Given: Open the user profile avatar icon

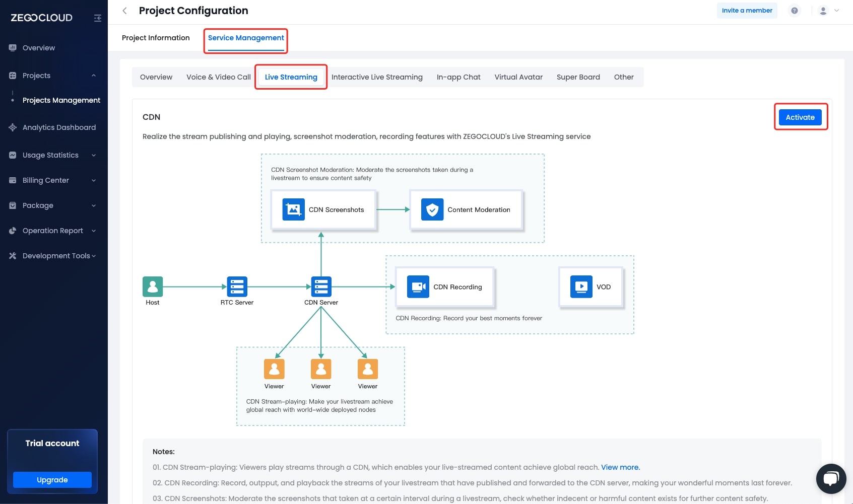Looking at the screenshot, I should point(823,11).
